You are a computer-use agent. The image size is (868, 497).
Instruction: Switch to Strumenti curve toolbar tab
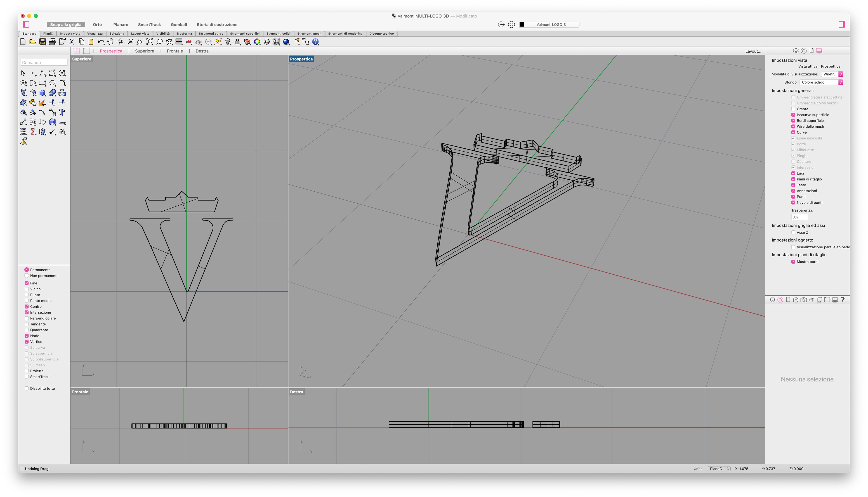[x=211, y=33]
